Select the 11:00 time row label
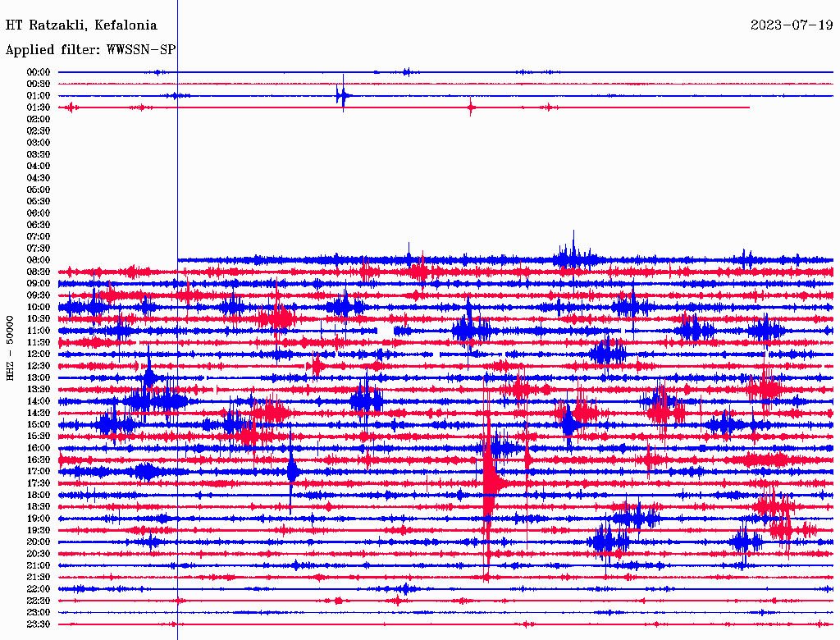840x640 pixels. (x=39, y=331)
